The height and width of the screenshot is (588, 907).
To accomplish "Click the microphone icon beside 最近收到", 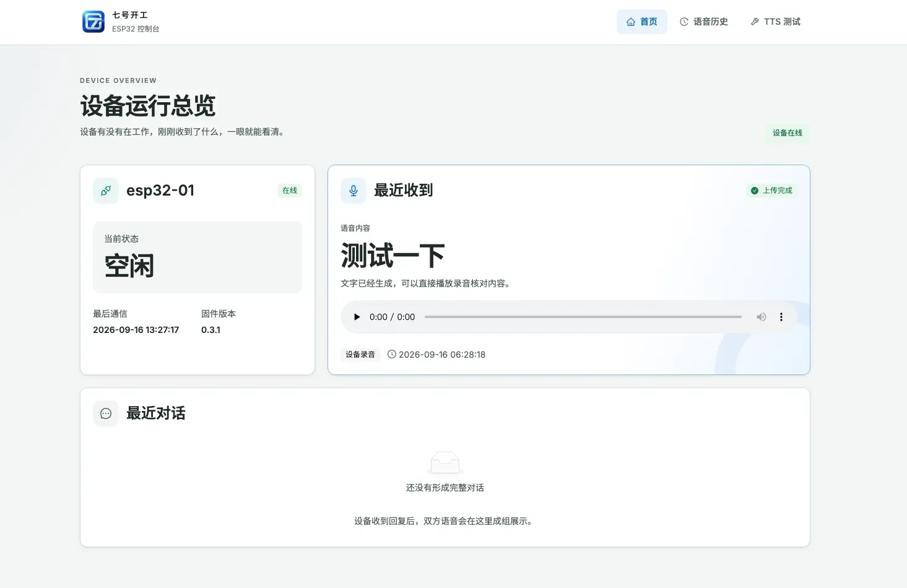I will tap(354, 191).
